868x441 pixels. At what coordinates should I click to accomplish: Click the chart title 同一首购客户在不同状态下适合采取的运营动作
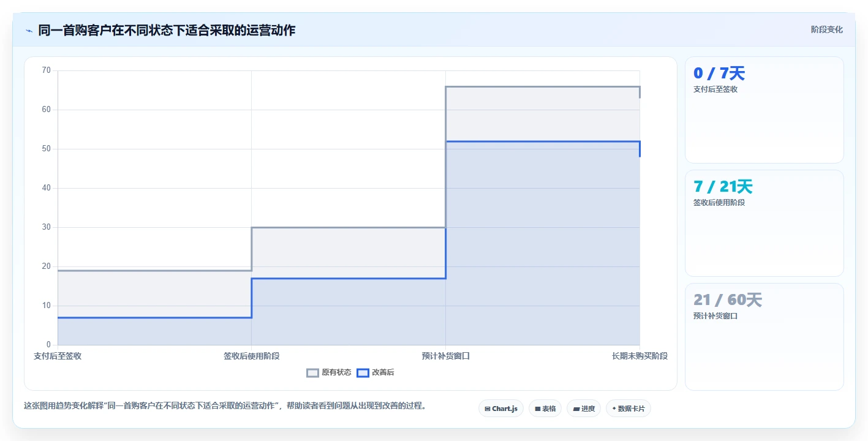pos(167,31)
